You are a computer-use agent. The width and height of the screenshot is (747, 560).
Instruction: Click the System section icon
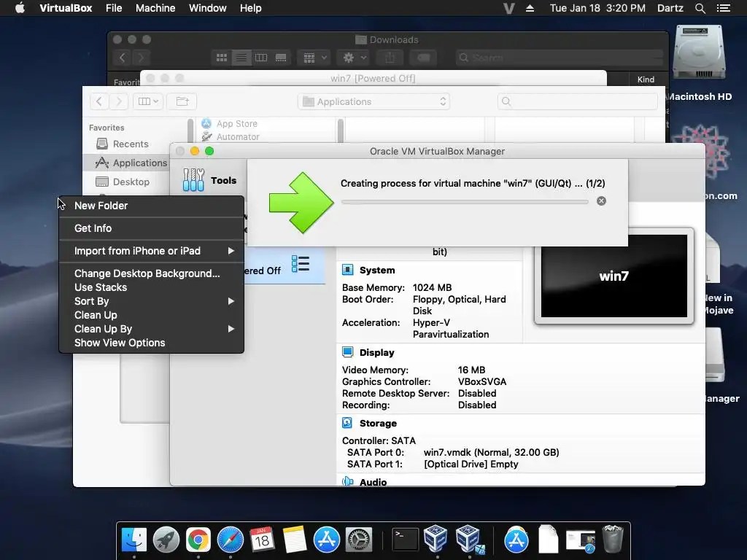coord(348,270)
